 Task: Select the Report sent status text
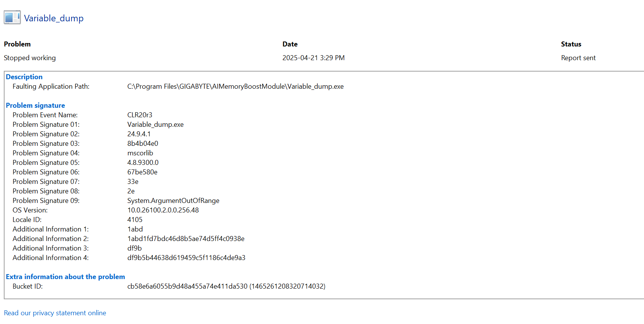tap(578, 58)
